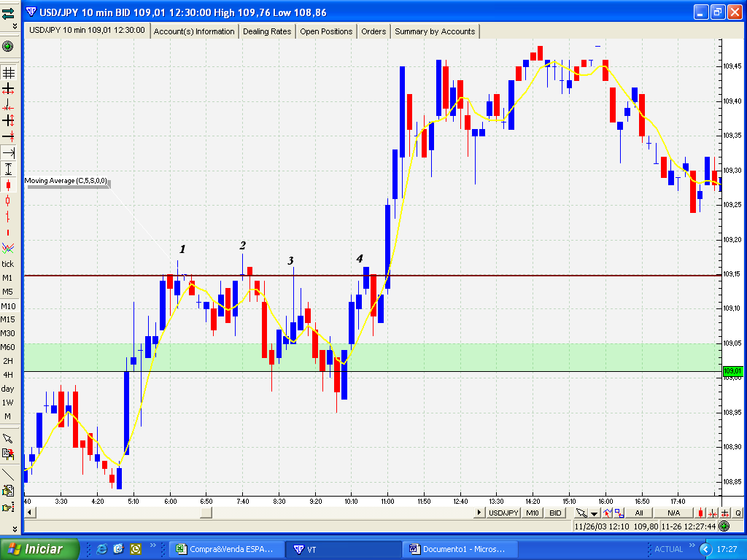Click the edit properties notepad icon
This screenshot has height=560, width=747.
(7, 491)
